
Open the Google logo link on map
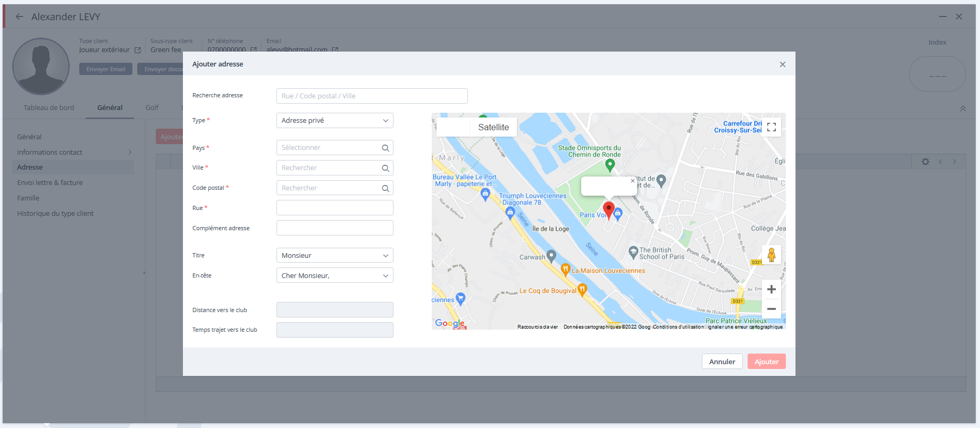coord(450,323)
